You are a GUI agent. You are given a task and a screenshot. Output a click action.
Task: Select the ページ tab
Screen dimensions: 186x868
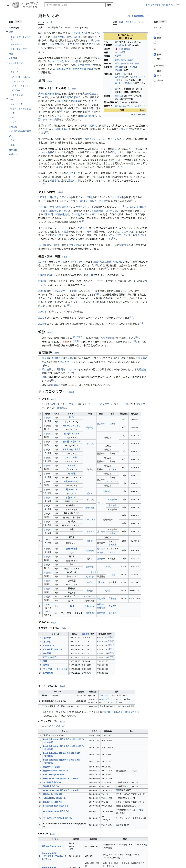(x=41, y=22)
